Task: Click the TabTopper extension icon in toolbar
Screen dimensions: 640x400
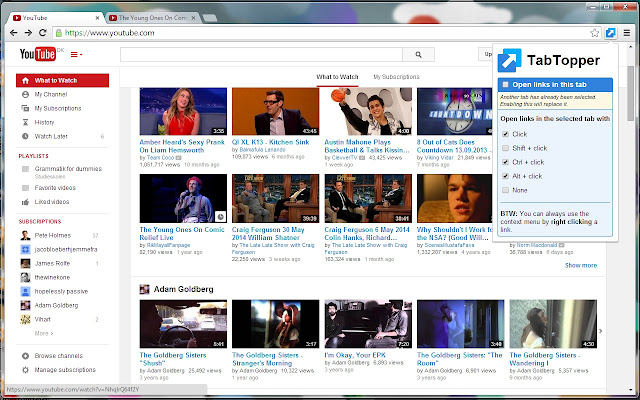Action: tap(610, 33)
